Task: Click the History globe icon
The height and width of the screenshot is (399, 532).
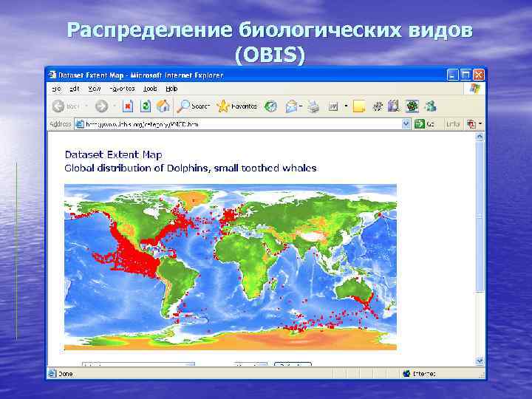Action: (270, 107)
